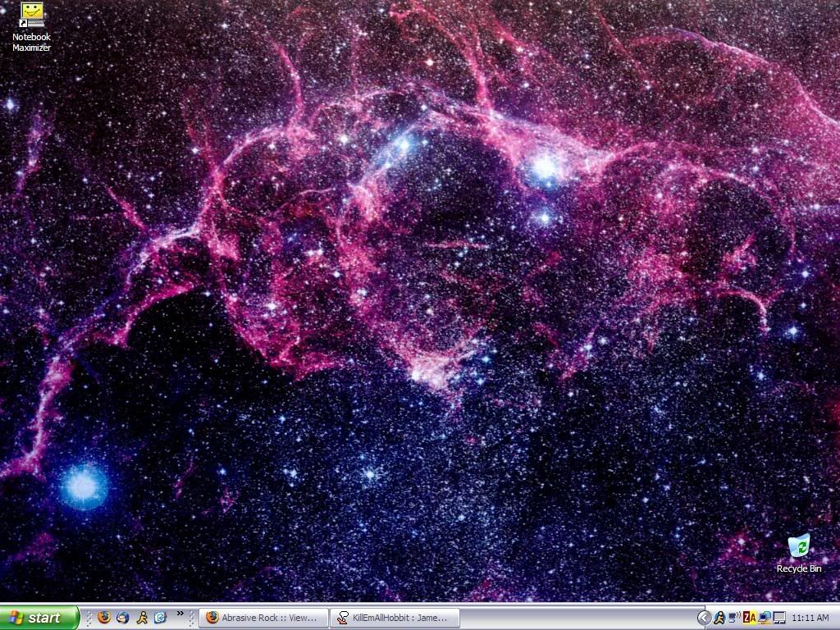Open wireless network connection tray icon
Image resolution: width=840 pixels, height=630 pixels.
coord(734,618)
